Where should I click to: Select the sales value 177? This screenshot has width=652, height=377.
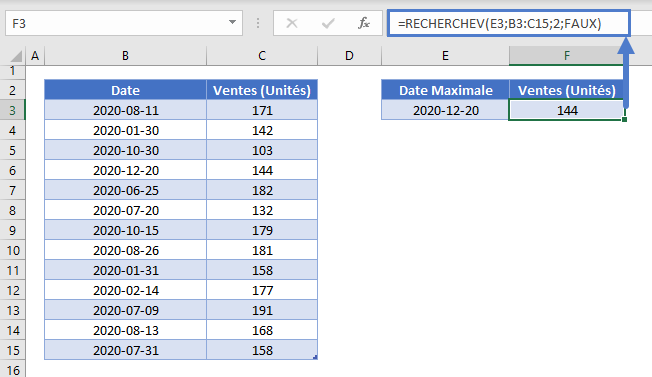(262, 290)
